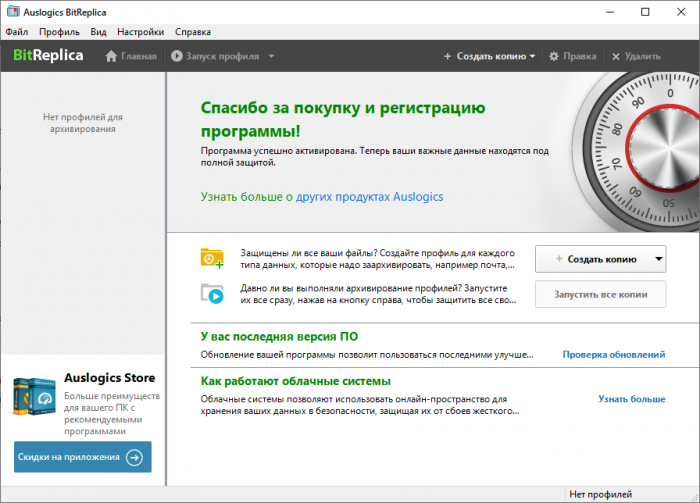Open the Справка menu
The width and height of the screenshot is (700, 503).
(x=192, y=32)
